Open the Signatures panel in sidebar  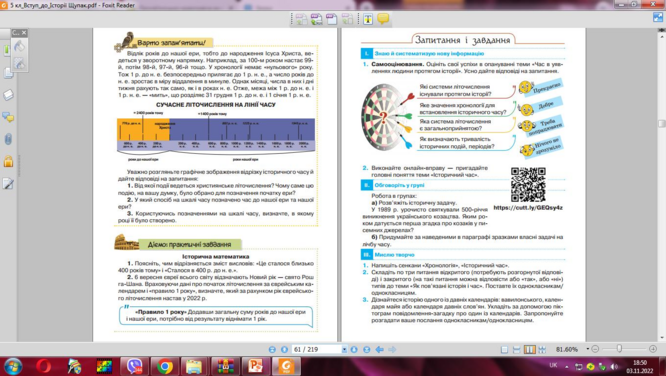(x=8, y=184)
